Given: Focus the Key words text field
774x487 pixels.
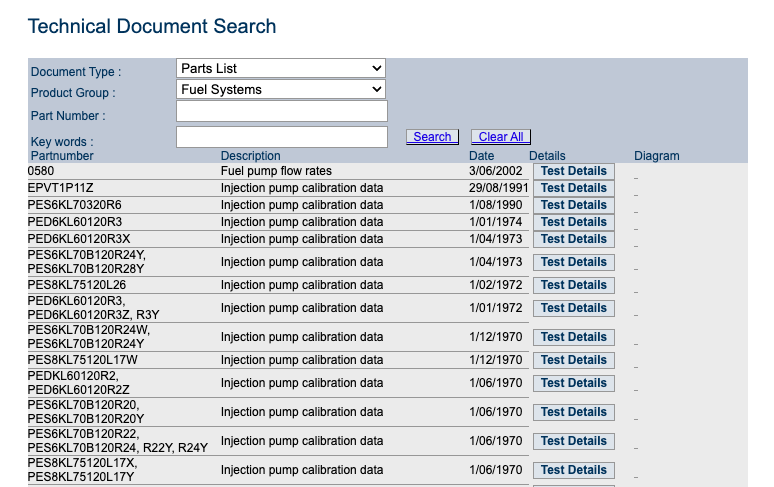Looking at the screenshot, I should (281, 137).
